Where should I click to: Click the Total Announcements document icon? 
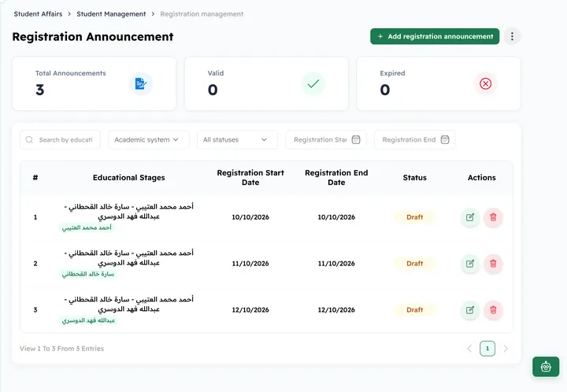click(141, 83)
